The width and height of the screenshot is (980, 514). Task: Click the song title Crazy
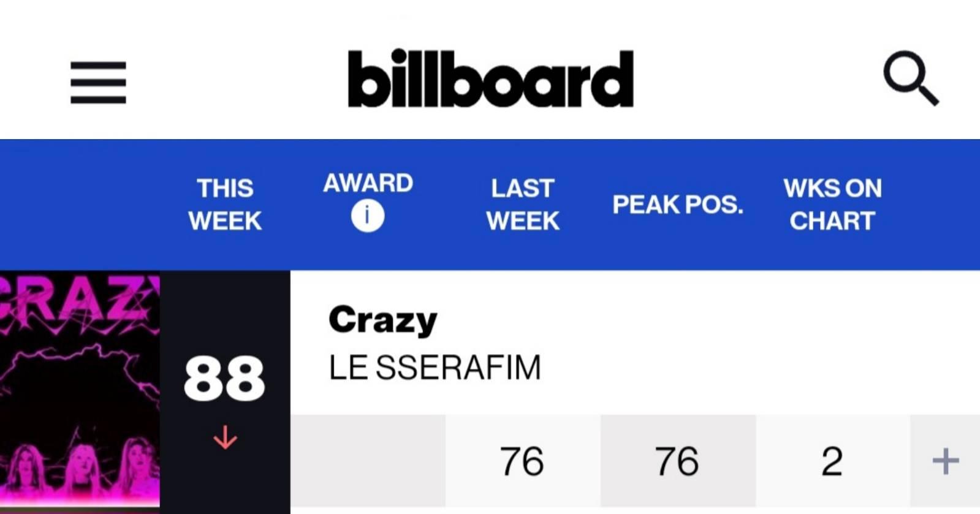click(383, 320)
